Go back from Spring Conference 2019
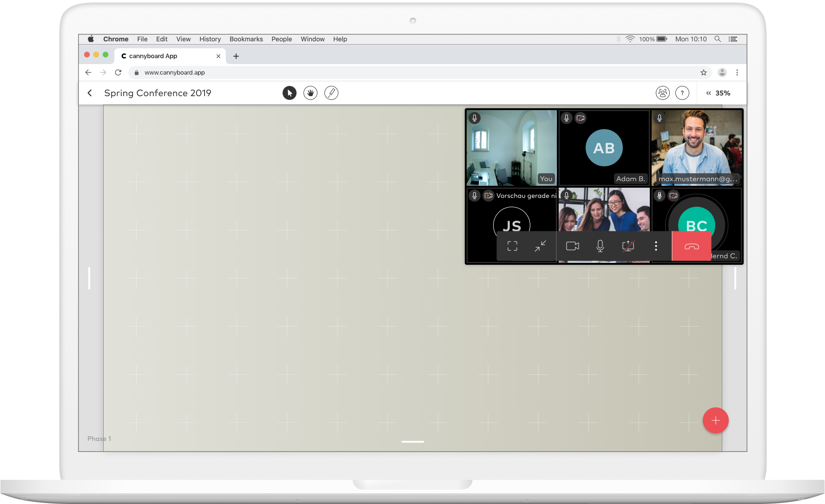The height and width of the screenshot is (504, 825). tap(90, 93)
